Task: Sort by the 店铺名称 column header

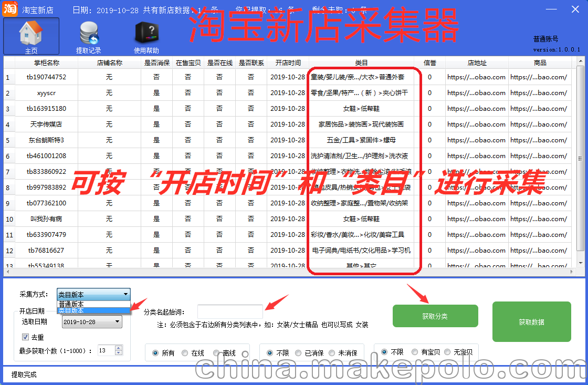Action: point(110,63)
